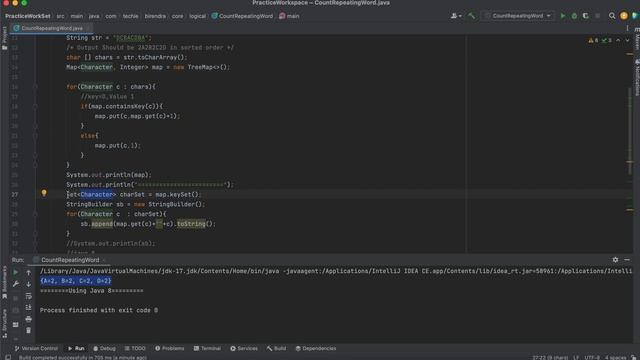Click the 'main' folder breadcrumb after src
The width and height of the screenshot is (640, 360).
coord(77,16)
